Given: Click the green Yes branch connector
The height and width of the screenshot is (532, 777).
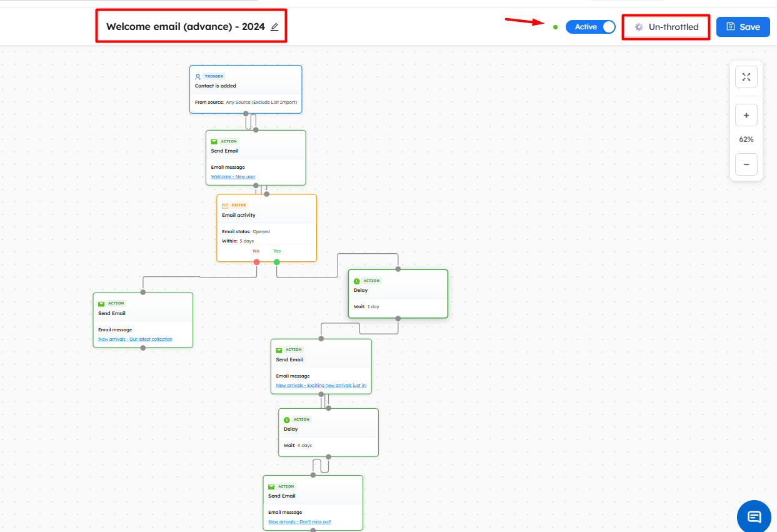Looking at the screenshot, I should (277, 262).
